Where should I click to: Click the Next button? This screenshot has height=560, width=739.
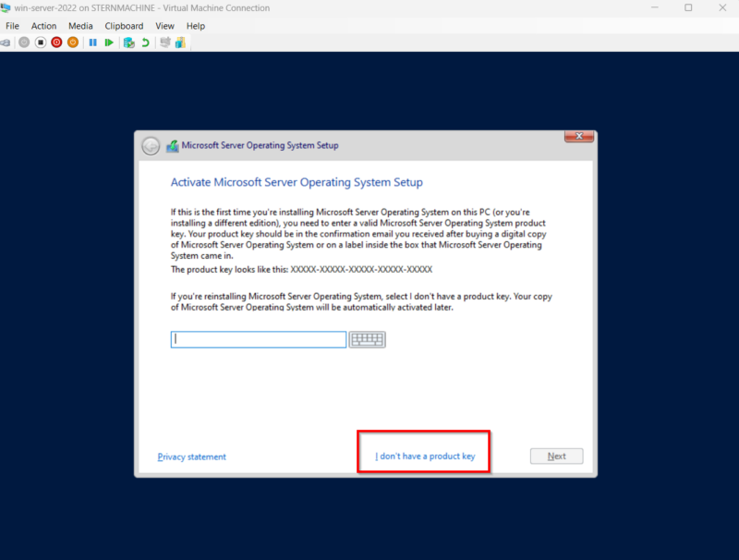coord(557,456)
